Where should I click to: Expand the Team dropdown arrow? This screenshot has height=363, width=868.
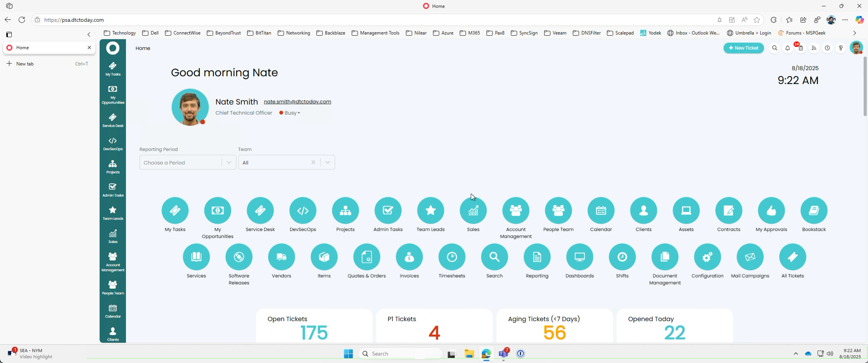point(328,163)
